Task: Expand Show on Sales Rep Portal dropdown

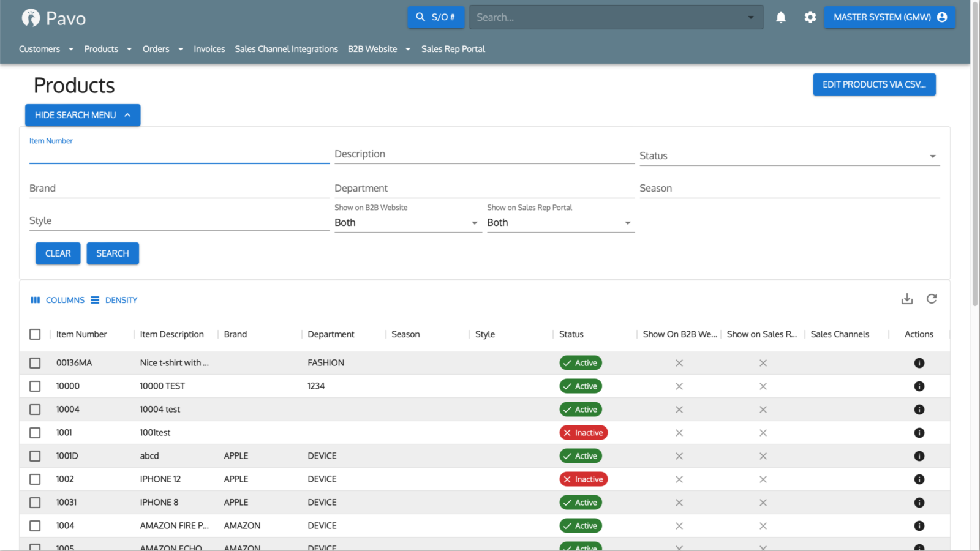Action: pyautogui.click(x=560, y=223)
